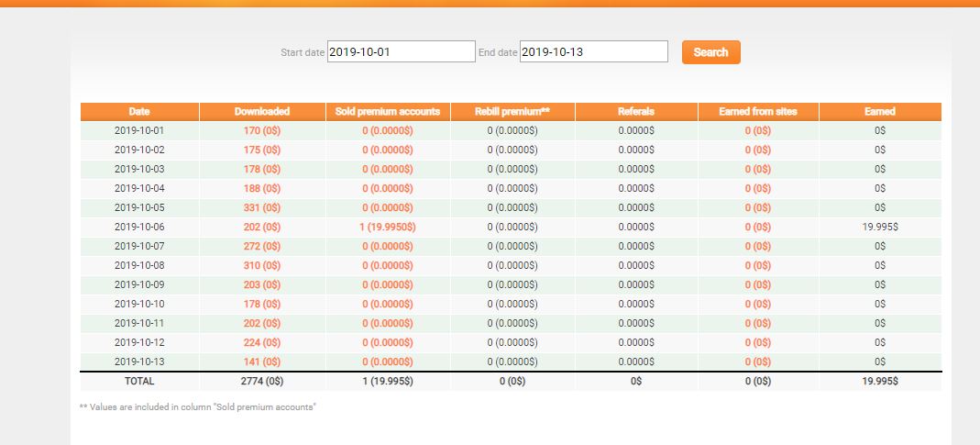Open the 331 (0$) downloaded link
980x445 pixels.
coord(262,207)
